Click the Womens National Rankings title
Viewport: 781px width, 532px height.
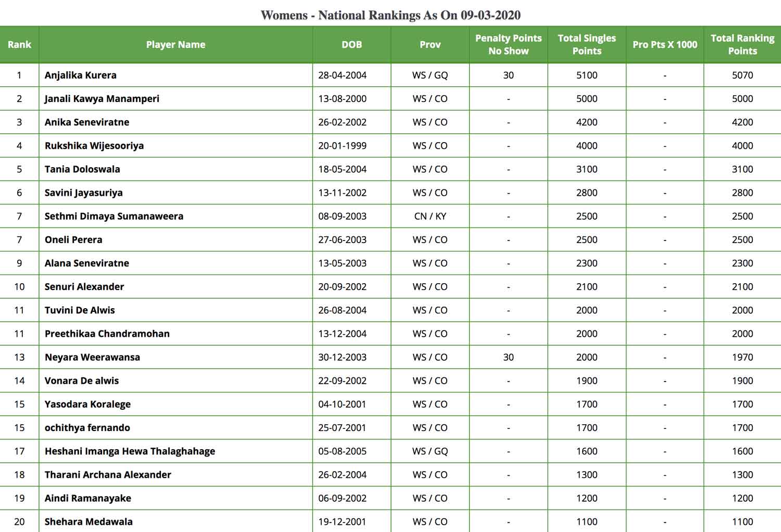(391, 15)
